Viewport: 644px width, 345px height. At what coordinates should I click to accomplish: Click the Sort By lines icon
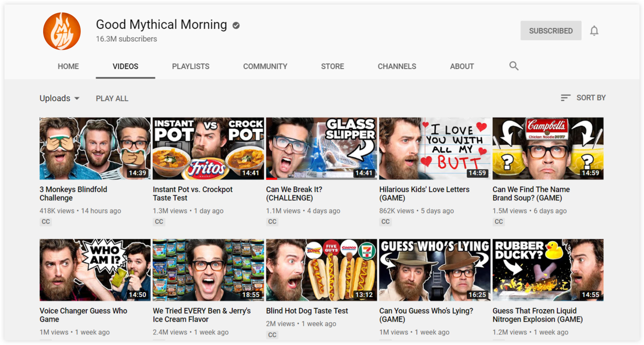565,98
